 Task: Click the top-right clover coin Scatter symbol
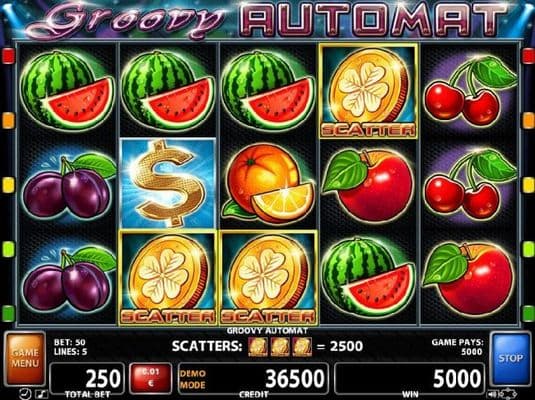(368, 91)
